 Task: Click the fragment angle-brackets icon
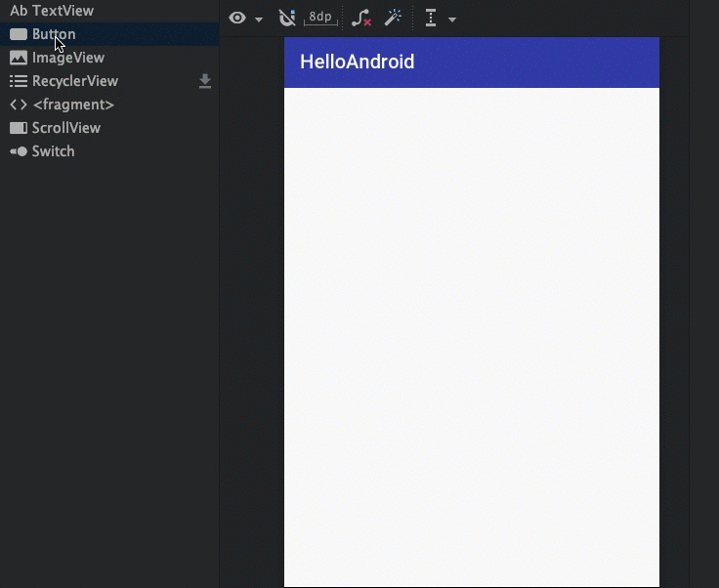click(x=19, y=105)
